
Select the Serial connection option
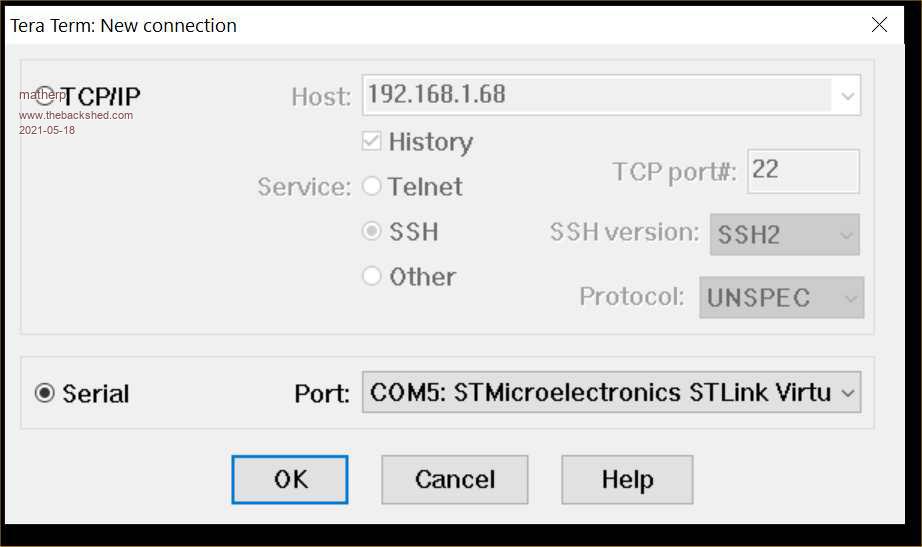click(x=44, y=393)
